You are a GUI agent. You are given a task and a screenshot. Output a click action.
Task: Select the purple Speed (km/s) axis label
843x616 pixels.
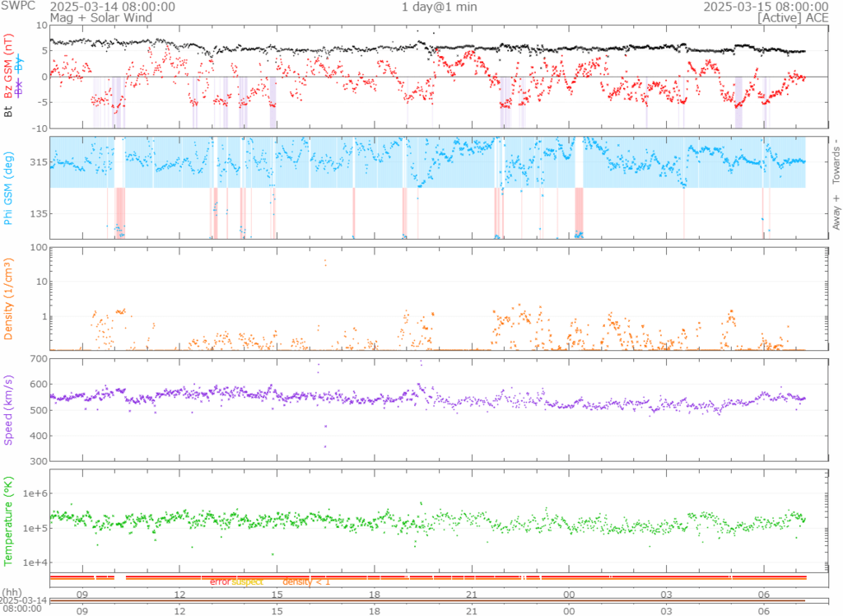pyautogui.click(x=9, y=409)
